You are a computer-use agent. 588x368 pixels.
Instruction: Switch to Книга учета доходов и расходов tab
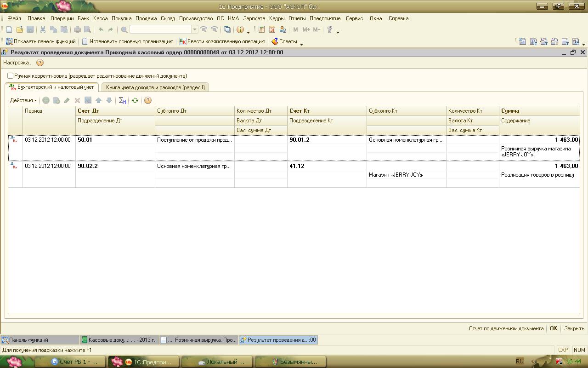pyautogui.click(x=155, y=87)
